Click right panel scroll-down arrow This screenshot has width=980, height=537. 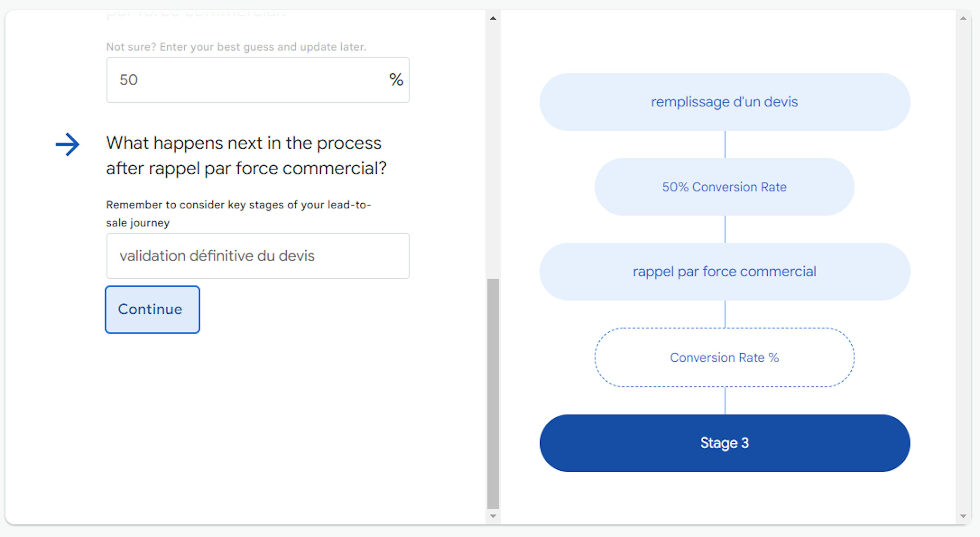[x=963, y=516]
